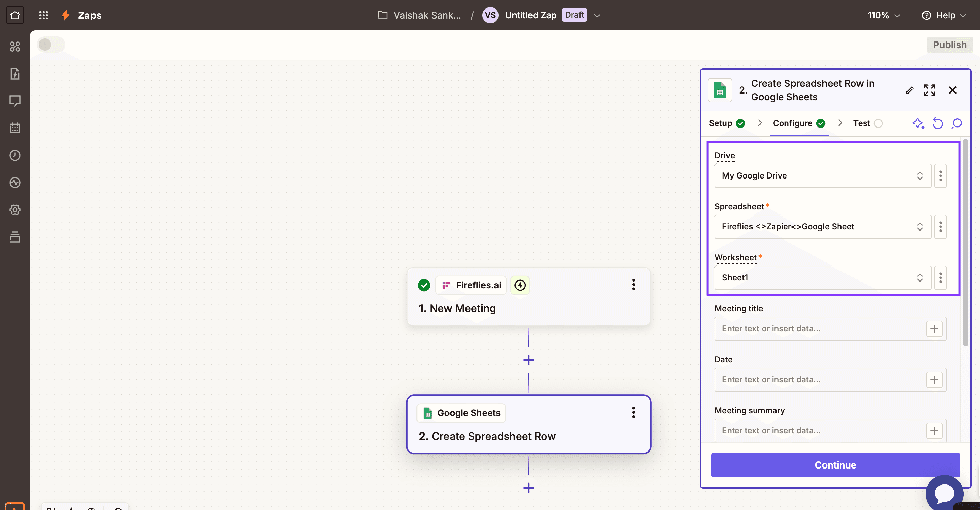
Task: Close the step configuration panel
Action: pos(953,90)
